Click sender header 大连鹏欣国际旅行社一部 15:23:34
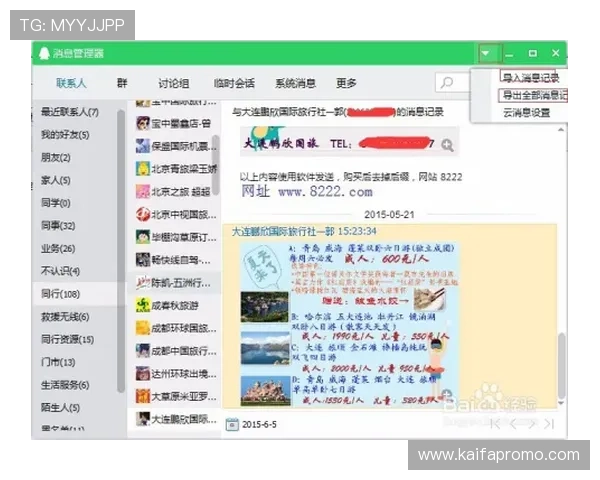The image size is (600, 480). coord(304,231)
